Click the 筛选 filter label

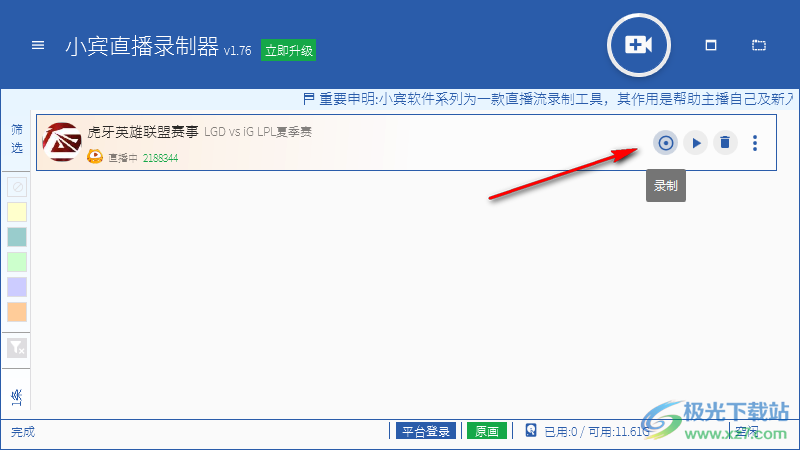tap(17, 139)
